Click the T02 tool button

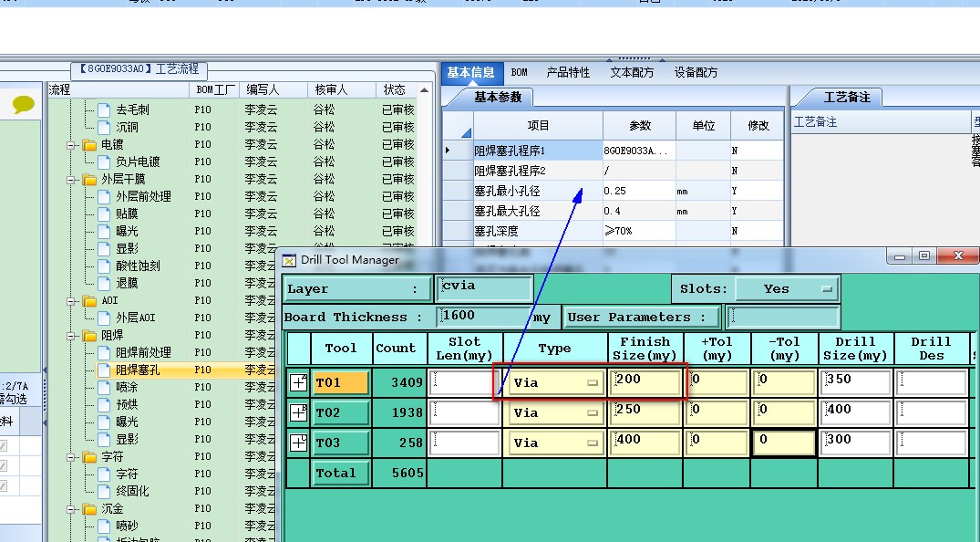[341, 412]
